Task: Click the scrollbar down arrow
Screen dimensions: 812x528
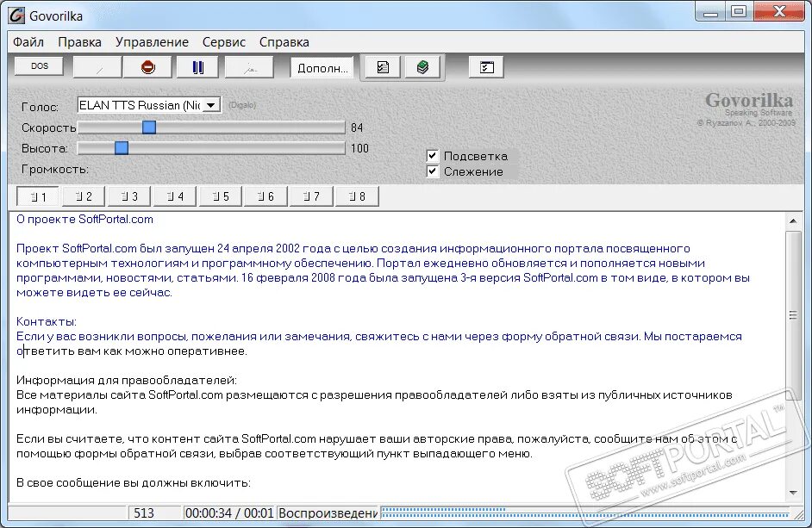Action: coord(793,493)
